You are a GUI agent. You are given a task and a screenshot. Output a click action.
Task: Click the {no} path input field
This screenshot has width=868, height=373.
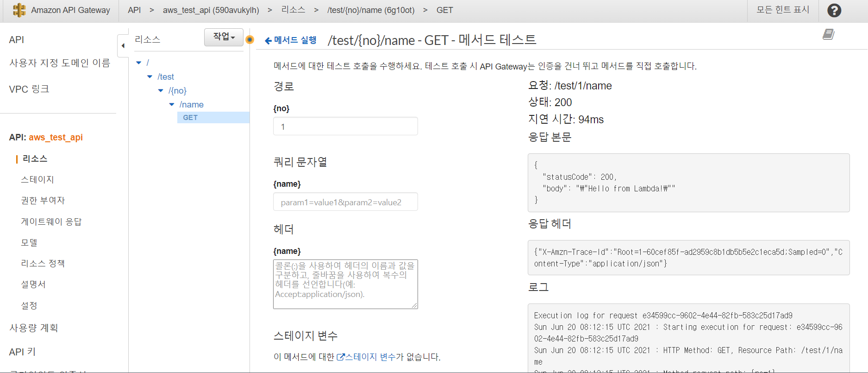coord(345,126)
